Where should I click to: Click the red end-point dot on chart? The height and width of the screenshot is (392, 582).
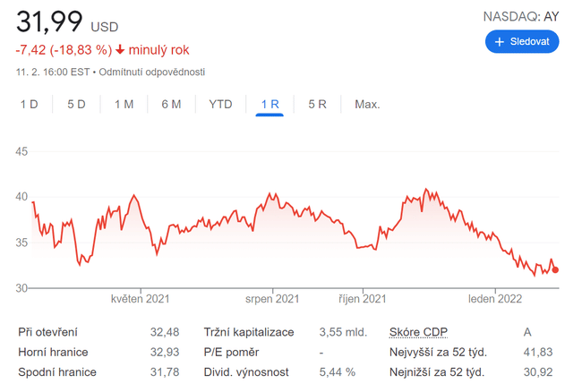[x=555, y=269]
